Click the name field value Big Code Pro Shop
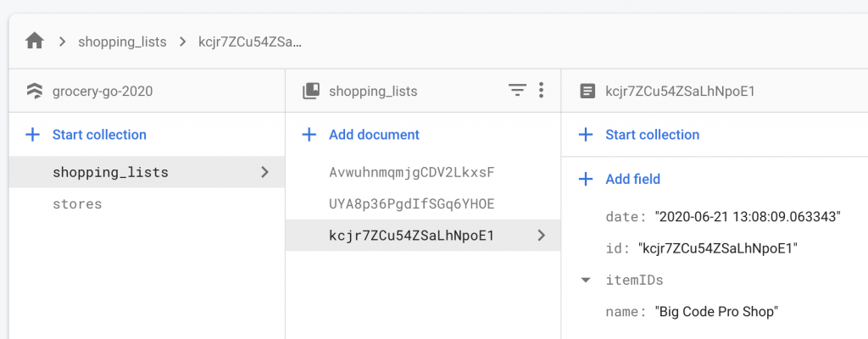The height and width of the screenshot is (339, 868). pyautogui.click(x=716, y=312)
